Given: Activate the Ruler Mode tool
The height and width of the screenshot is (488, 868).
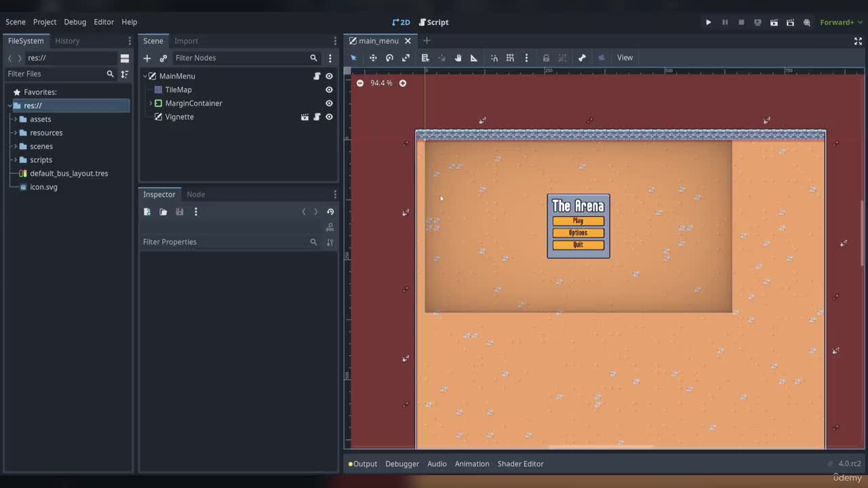Looking at the screenshot, I should tap(474, 58).
